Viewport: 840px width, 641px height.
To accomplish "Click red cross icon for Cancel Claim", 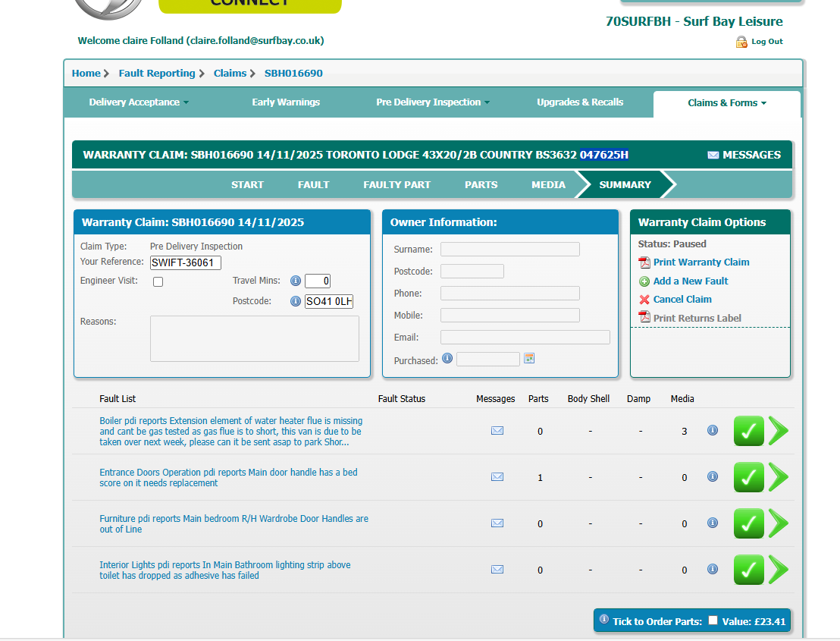I will (x=644, y=300).
